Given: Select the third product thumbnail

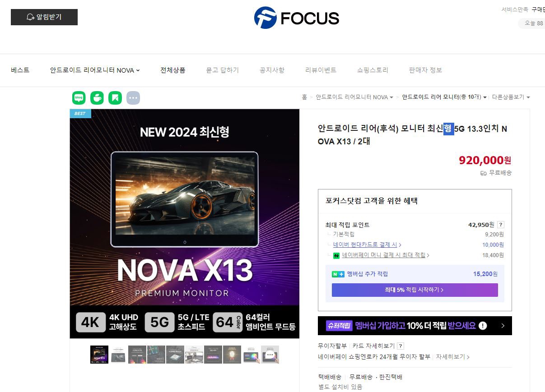Looking at the screenshot, I should 137,355.
